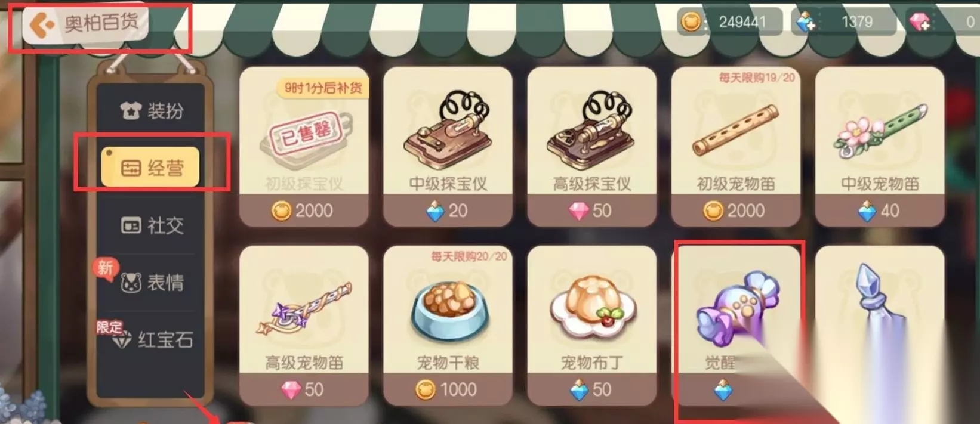This screenshot has height=424, width=980.
Task: Open the 装扮 outfit tab
Action: (152, 110)
